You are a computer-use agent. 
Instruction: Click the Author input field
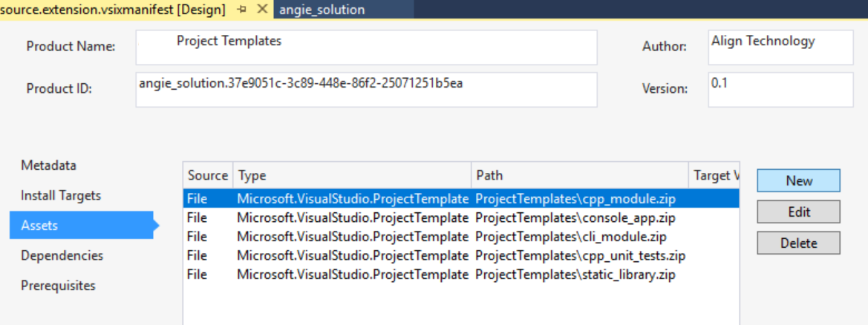[x=780, y=47]
